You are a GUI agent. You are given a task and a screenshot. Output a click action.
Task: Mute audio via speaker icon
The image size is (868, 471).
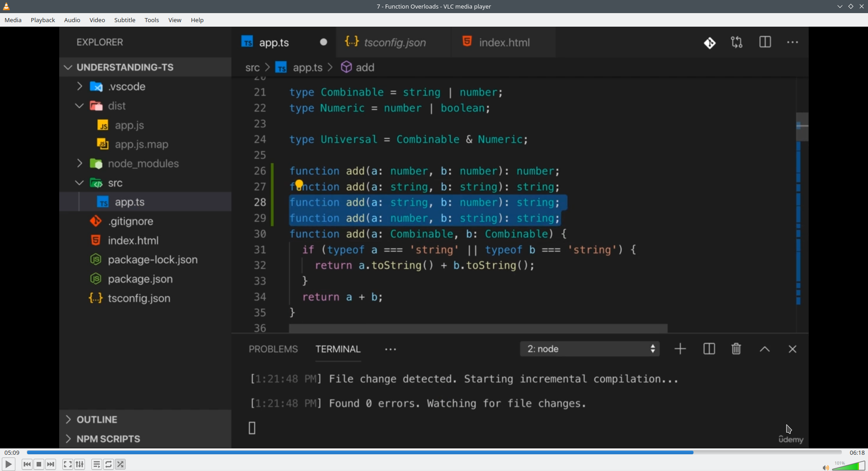point(826,467)
